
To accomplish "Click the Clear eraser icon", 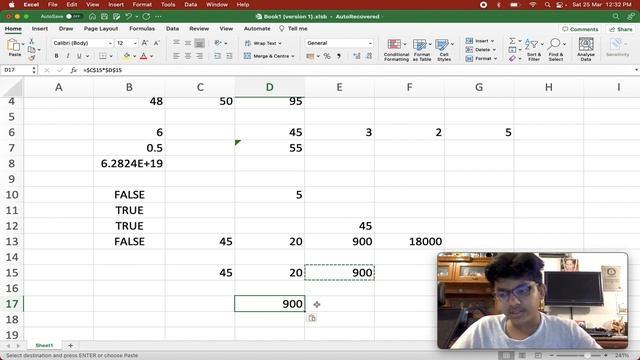I will (x=513, y=58).
